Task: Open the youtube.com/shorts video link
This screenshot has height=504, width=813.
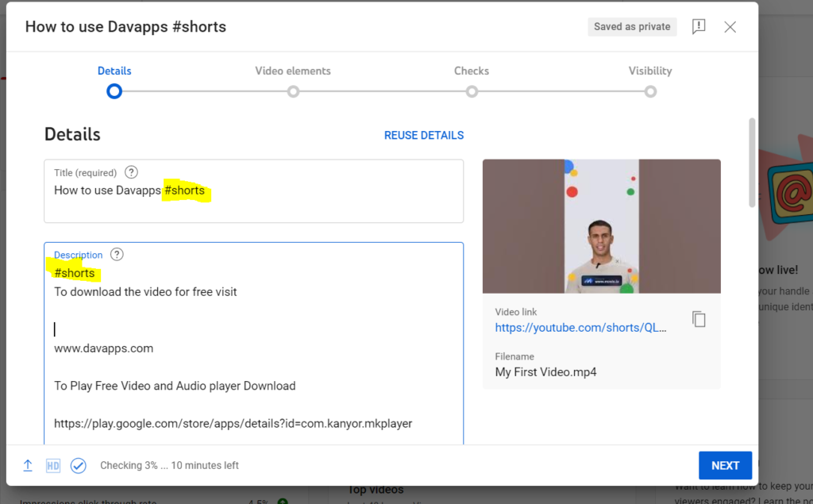Action: coord(580,328)
